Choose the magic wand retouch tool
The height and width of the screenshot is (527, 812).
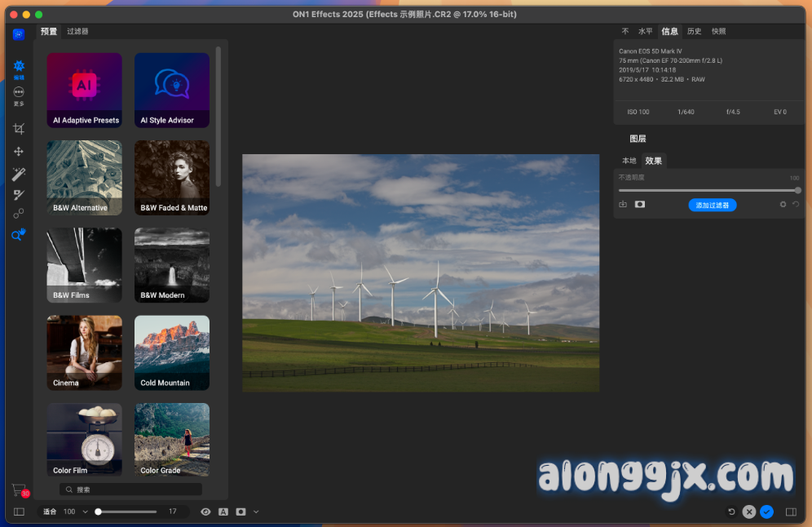point(19,174)
